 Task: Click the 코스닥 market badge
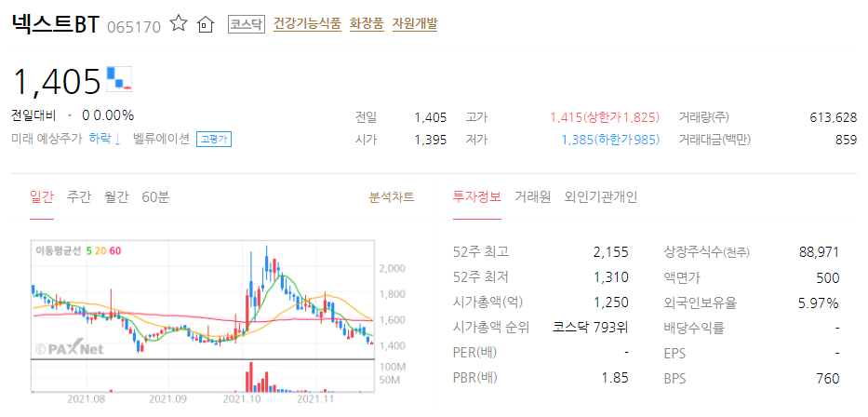pyautogui.click(x=247, y=24)
